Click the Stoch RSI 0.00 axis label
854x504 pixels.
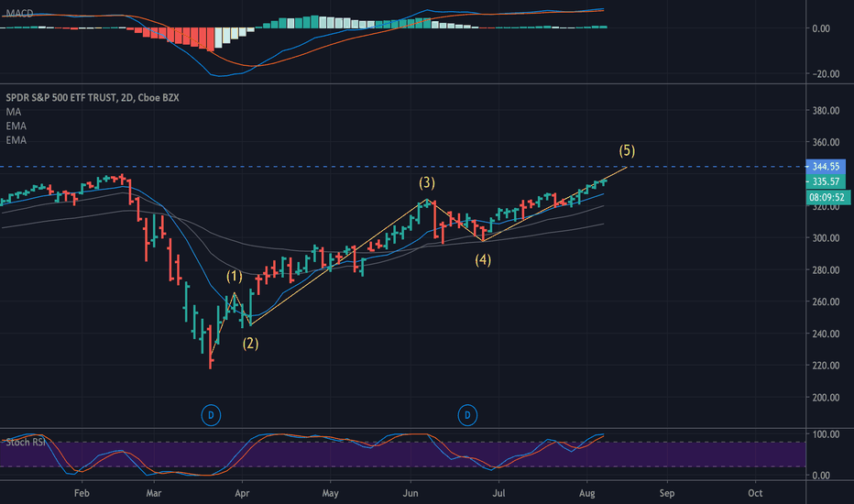[821, 475]
